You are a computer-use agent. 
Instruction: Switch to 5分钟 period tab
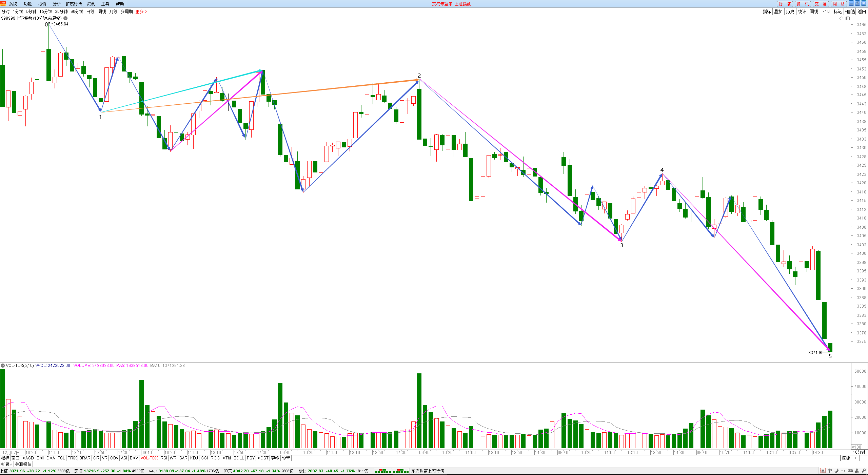pyautogui.click(x=31, y=12)
